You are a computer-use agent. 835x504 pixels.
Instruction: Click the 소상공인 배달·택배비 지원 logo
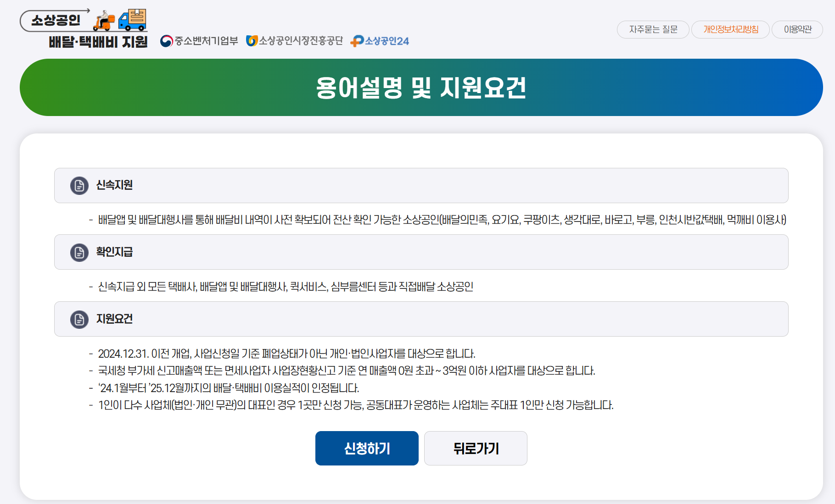click(85, 28)
